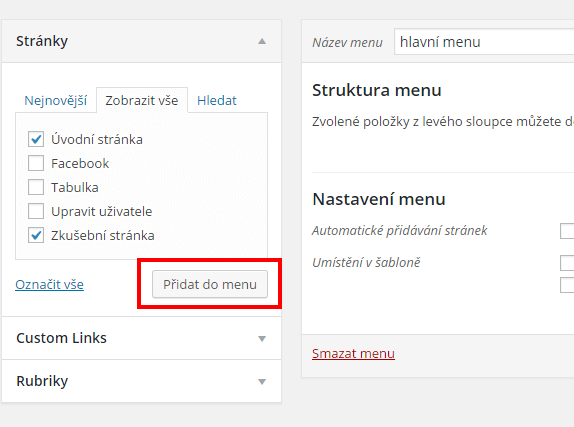This screenshot has width=574, height=427.
Task: Focus the Název menu text field
Action: click(484, 42)
